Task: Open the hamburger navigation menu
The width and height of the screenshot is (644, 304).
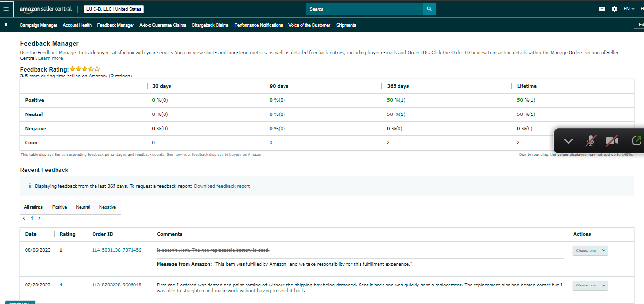Action: [x=6, y=9]
